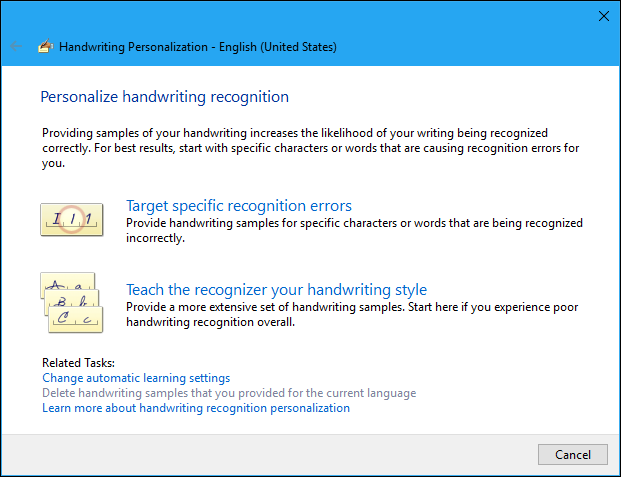Open Learn more about handwriting recognition personalization

click(x=196, y=408)
